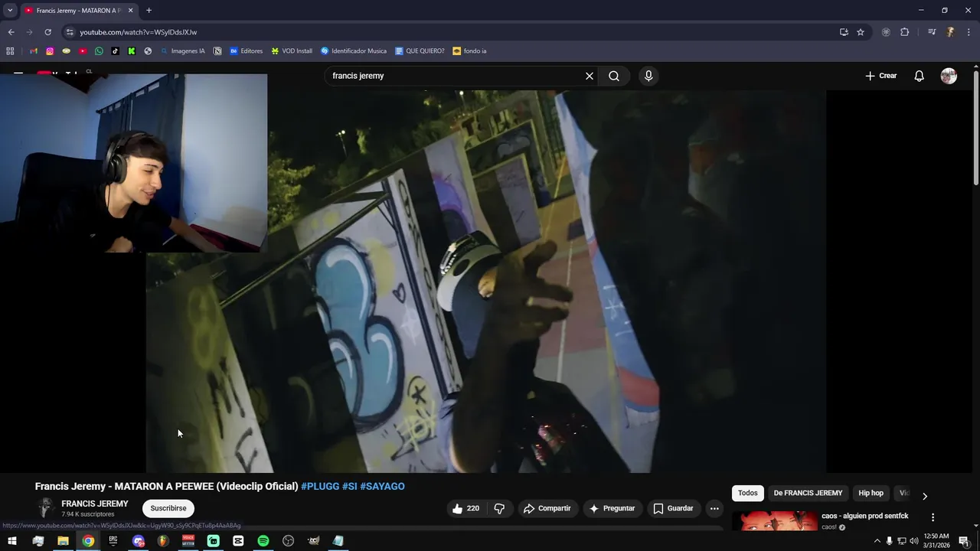Click the FRANCIS JEREMY channel avatar
This screenshot has height=551, width=980.
click(x=45, y=508)
